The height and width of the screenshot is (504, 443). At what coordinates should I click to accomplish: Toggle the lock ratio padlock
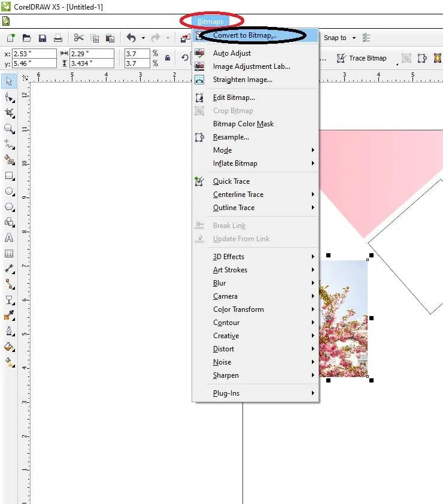pyautogui.click(x=168, y=58)
